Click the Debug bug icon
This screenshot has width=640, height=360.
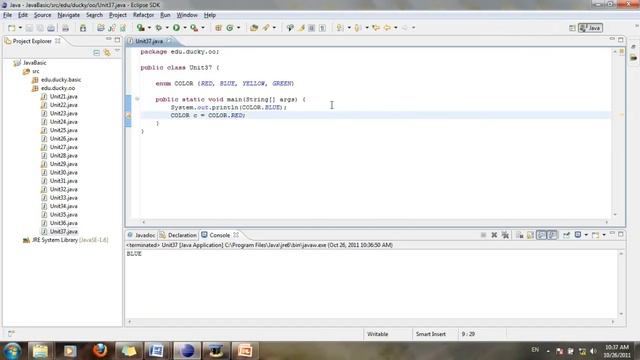pos(159,28)
